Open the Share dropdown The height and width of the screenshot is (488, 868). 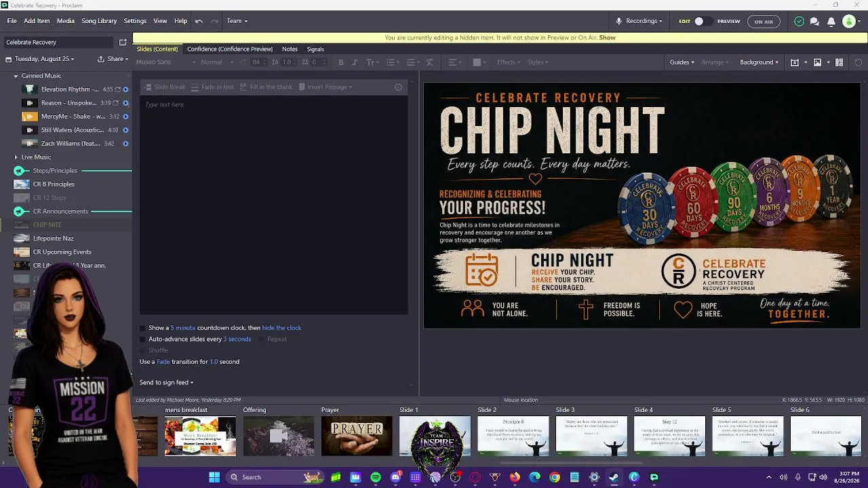pos(113,59)
